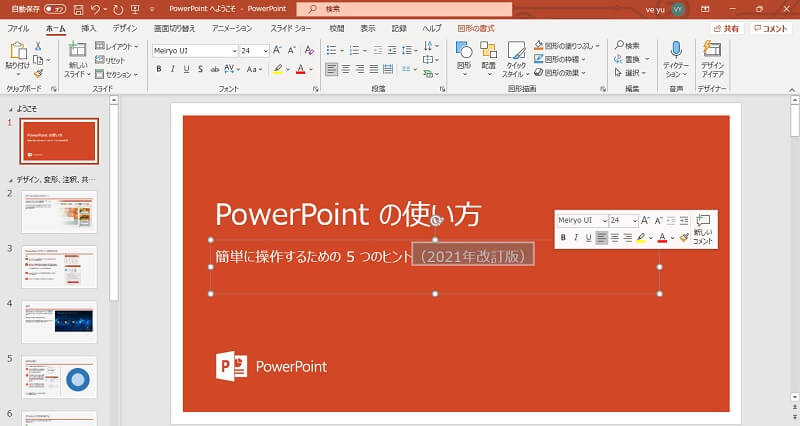
Task: Right-align text using the ribbon paragraph group
Action: tap(360, 69)
